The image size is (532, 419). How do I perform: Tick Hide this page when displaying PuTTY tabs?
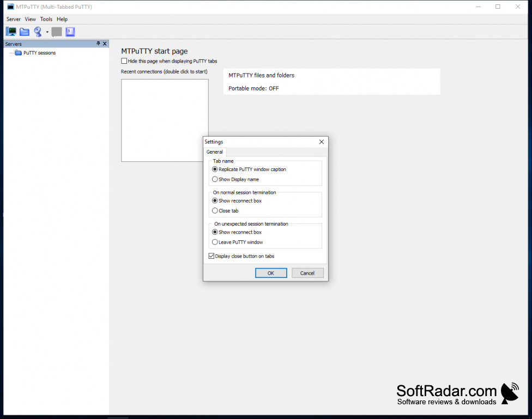pos(124,61)
